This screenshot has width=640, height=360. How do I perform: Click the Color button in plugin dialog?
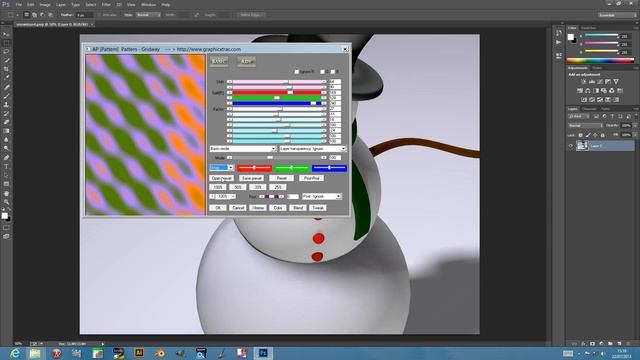(x=278, y=208)
